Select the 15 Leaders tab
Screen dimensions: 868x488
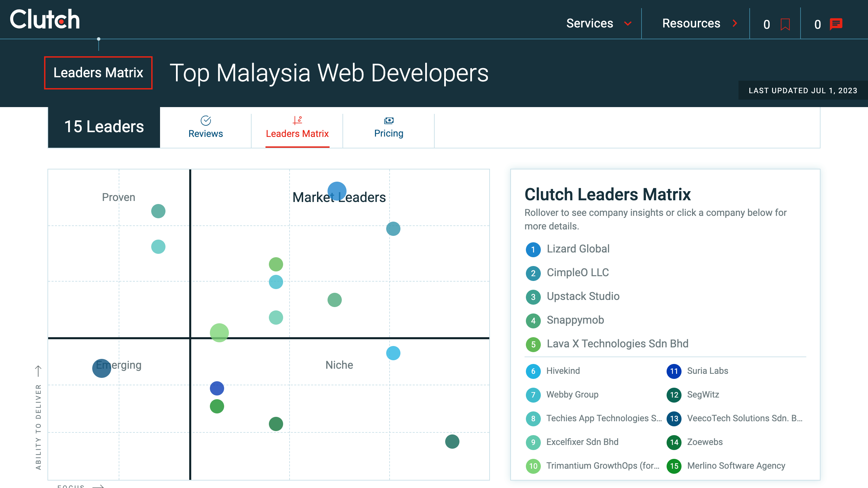pyautogui.click(x=104, y=127)
